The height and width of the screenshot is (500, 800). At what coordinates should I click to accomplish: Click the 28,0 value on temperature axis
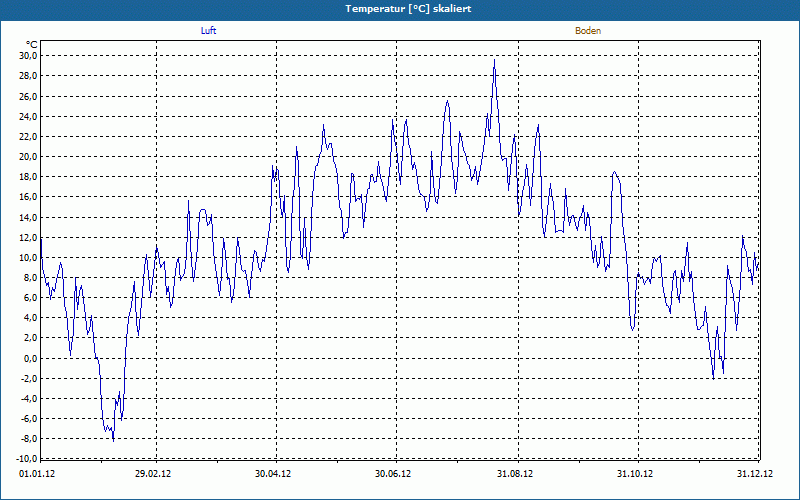click(x=29, y=76)
